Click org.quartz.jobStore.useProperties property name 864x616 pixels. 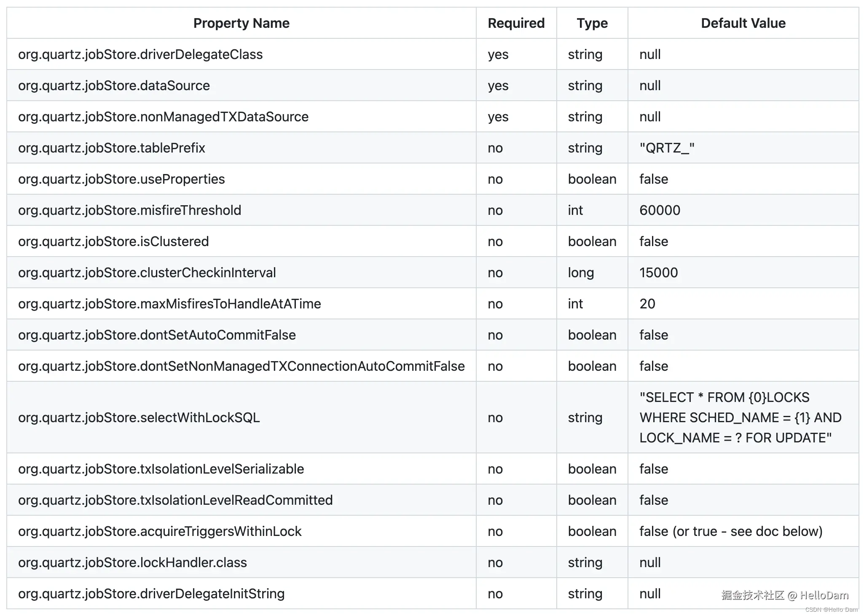pos(121,179)
